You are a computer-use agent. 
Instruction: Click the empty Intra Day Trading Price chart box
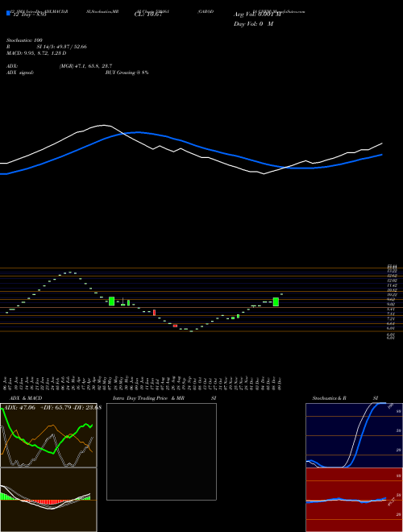[x=161, y=451]
